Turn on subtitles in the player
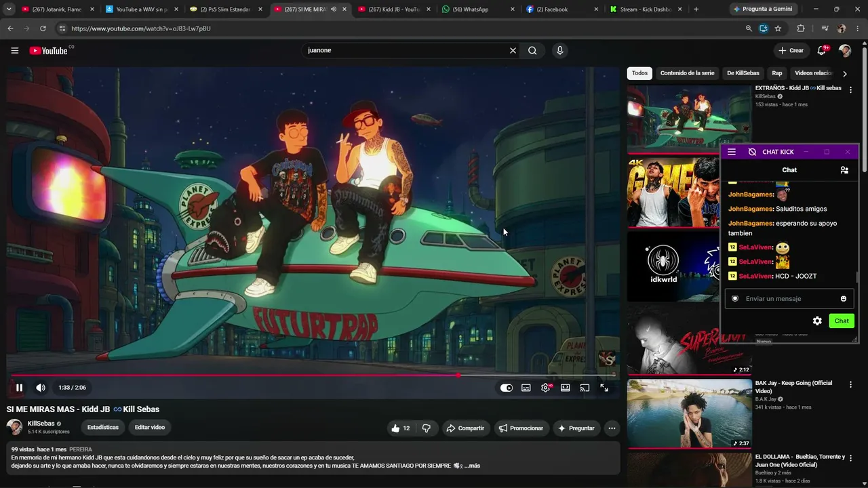This screenshot has height=488, width=868. [x=526, y=388]
